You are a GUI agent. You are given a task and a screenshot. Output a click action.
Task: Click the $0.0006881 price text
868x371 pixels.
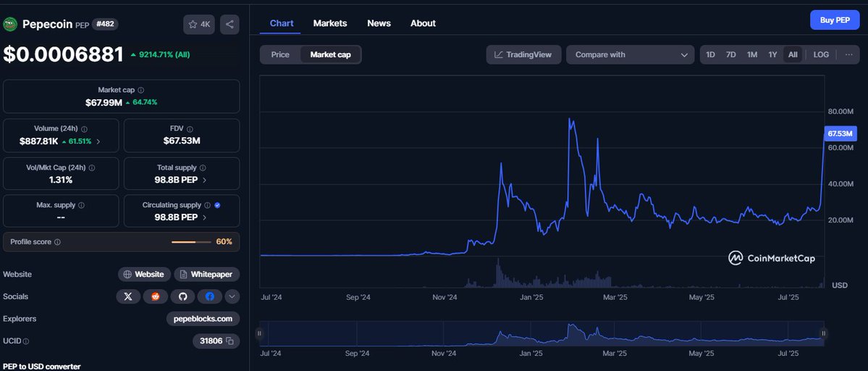point(63,54)
